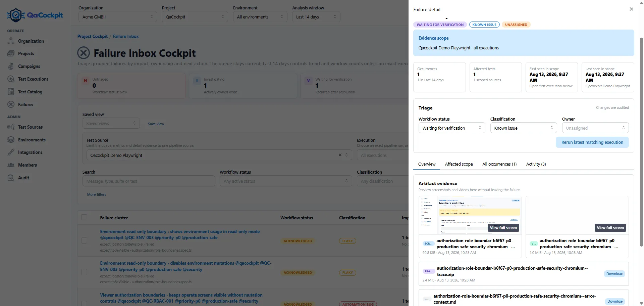Click the error-context.md file type badge
This screenshot has height=306, width=644.
pos(427,299)
